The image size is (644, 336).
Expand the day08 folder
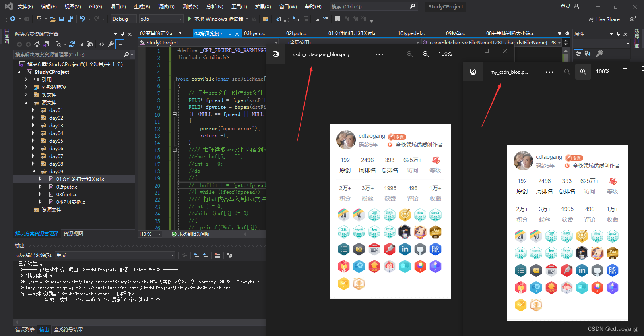tap(33, 164)
